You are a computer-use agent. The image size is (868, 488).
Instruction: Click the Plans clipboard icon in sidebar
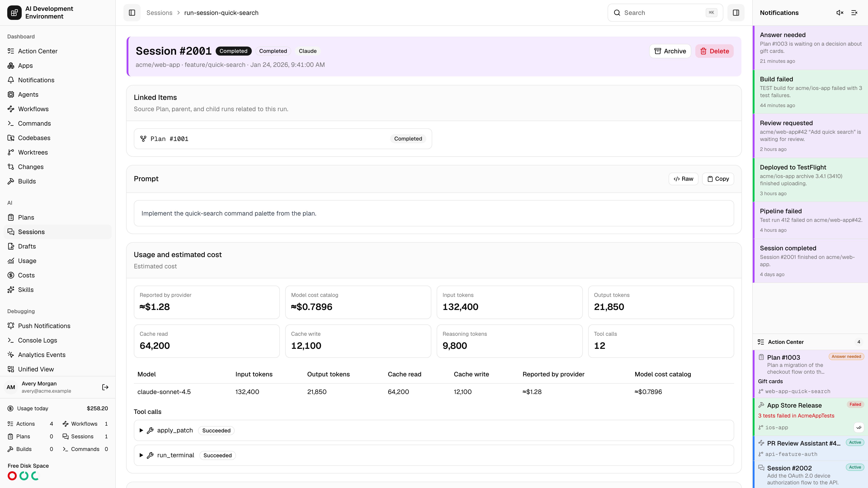coord(11,218)
